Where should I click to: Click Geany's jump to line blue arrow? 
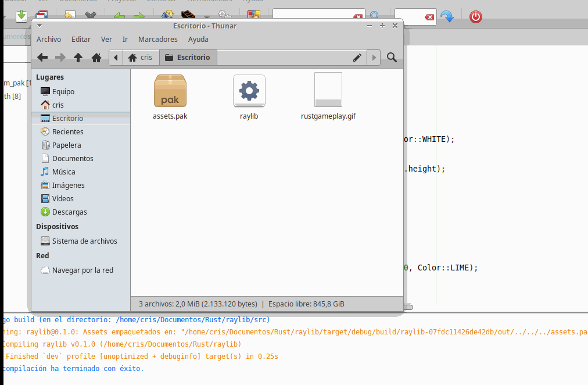click(x=447, y=16)
